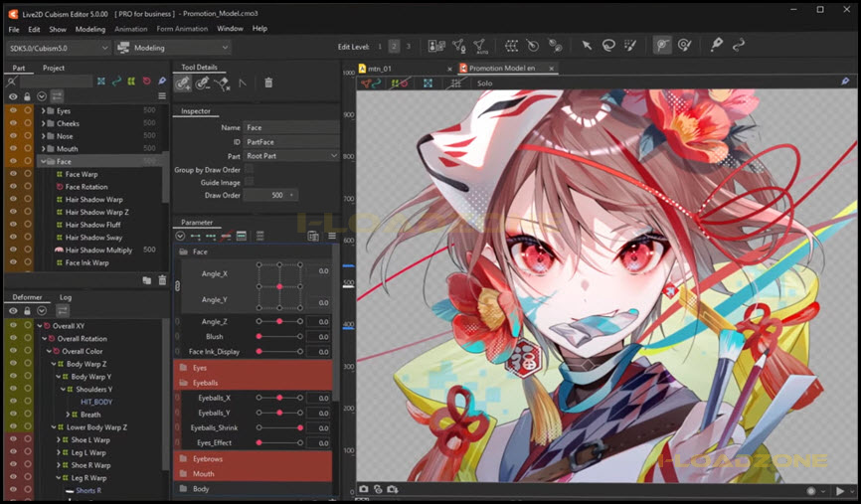This screenshot has height=504, width=861.
Task: Select the lasso selection tool
Action: (x=608, y=46)
